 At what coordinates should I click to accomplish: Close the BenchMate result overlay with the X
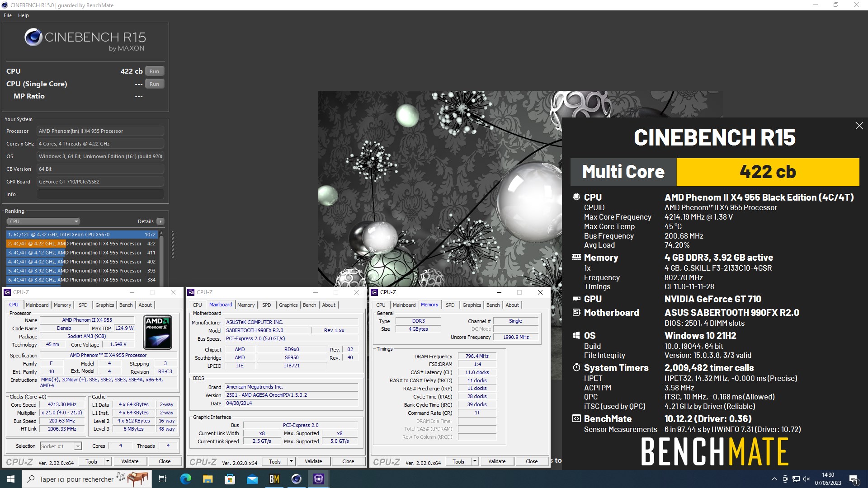859,126
